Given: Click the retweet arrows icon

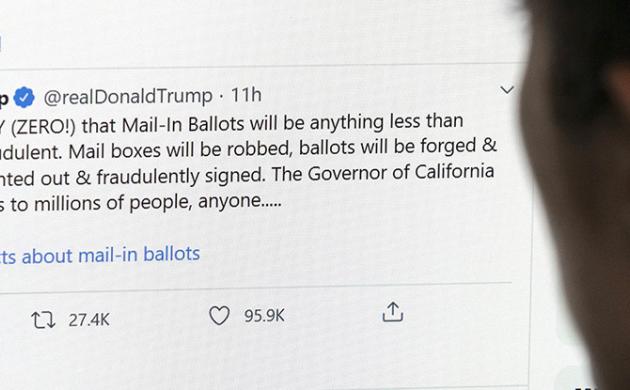Looking at the screenshot, I should tap(43, 320).
